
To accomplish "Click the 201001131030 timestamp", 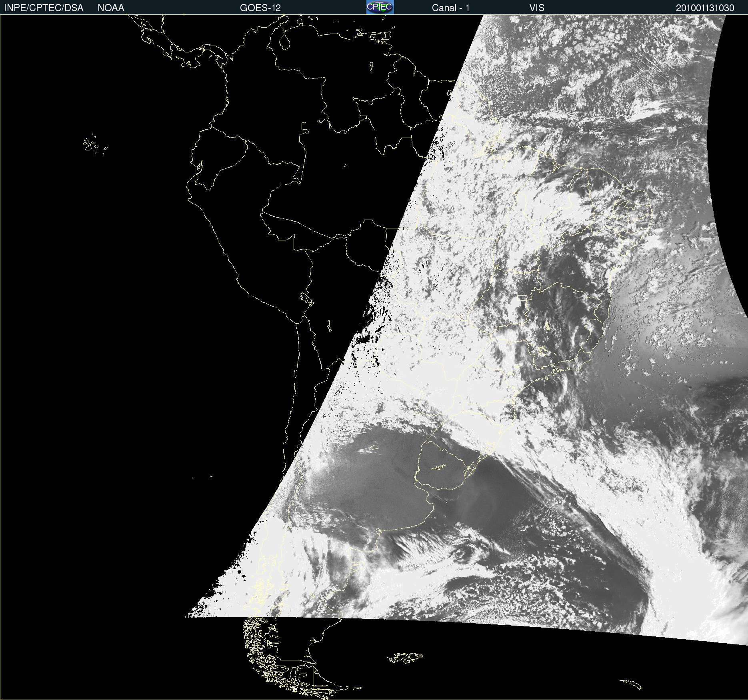I will click(x=705, y=8).
